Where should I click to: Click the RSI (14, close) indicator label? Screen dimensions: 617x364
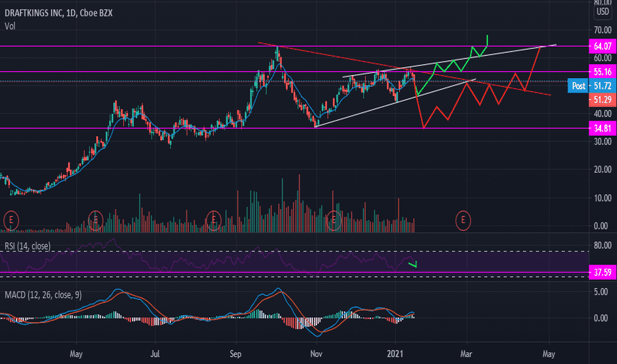(28, 246)
